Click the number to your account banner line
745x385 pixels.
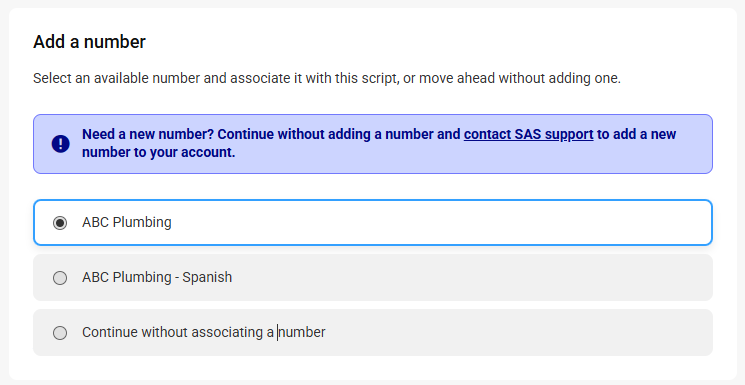[159, 153]
